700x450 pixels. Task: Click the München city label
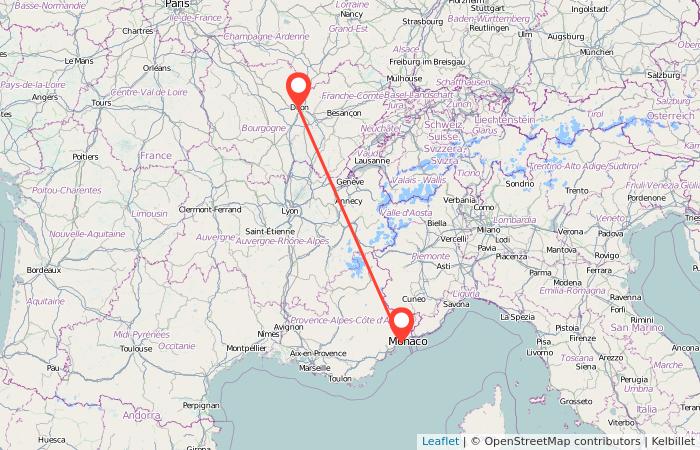pyautogui.click(x=596, y=52)
